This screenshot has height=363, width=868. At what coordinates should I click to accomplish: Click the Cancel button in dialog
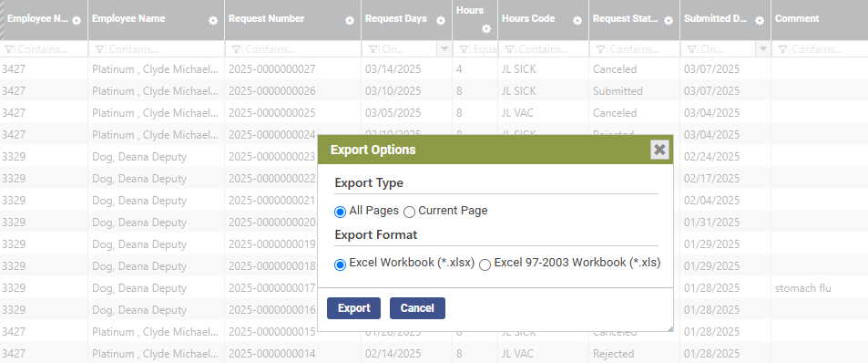tap(417, 308)
